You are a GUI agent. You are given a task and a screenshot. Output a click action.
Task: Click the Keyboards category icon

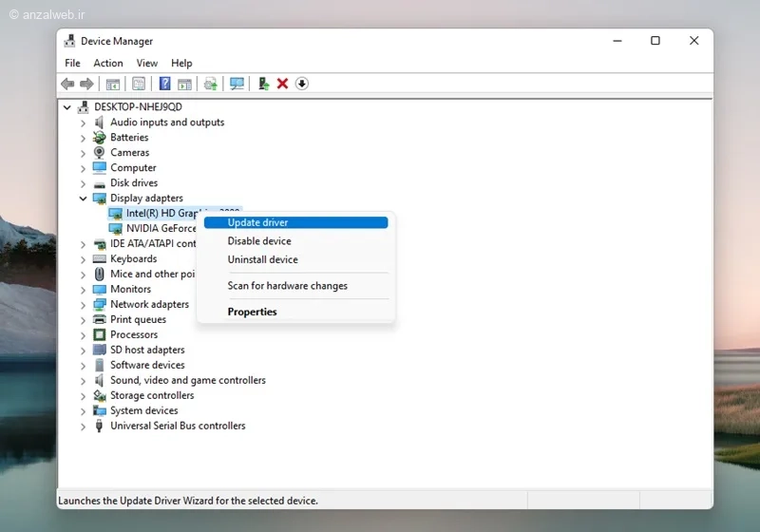pyautogui.click(x=100, y=258)
